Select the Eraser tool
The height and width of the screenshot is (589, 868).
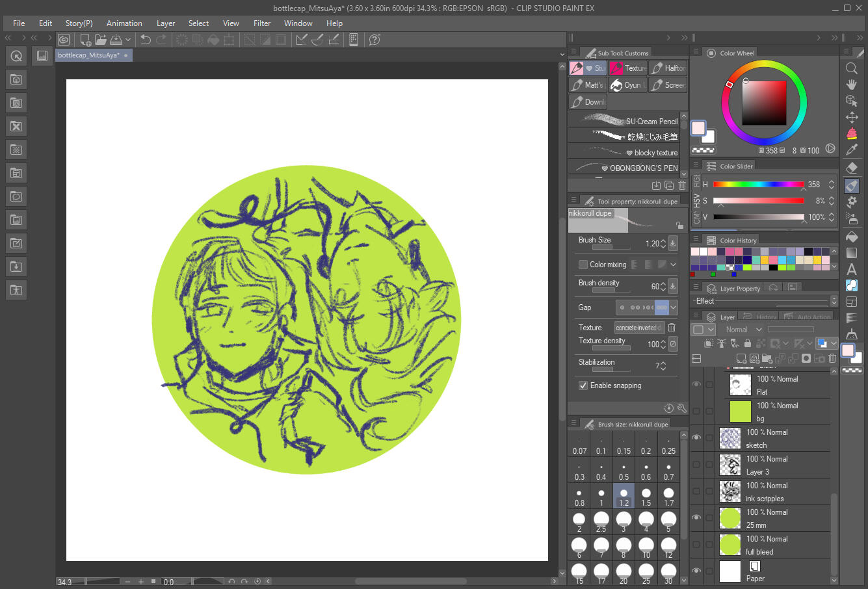[x=852, y=168]
